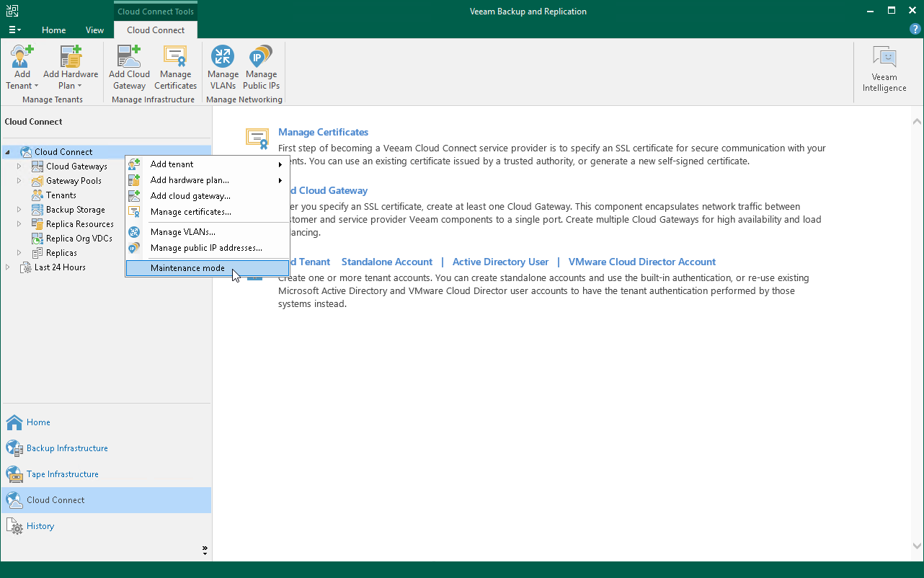Choose Add hardware plan in context menu
The width and height of the screenshot is (924, 578).
point(208,180)
